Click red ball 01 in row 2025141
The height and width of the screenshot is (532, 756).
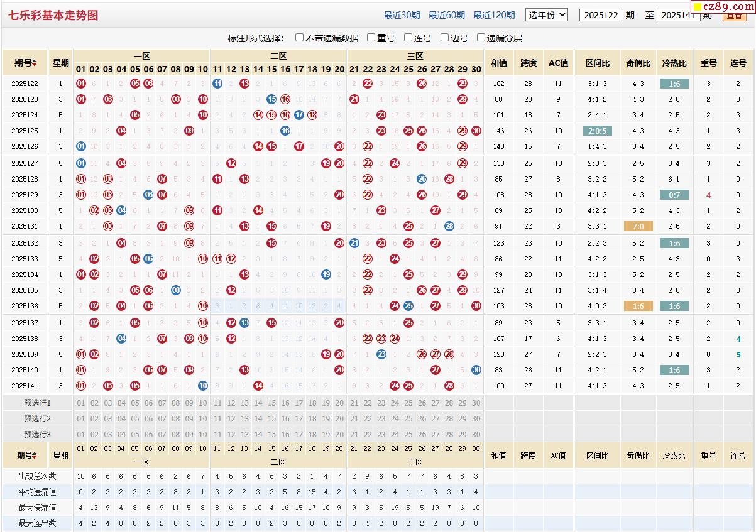(80, 386)
